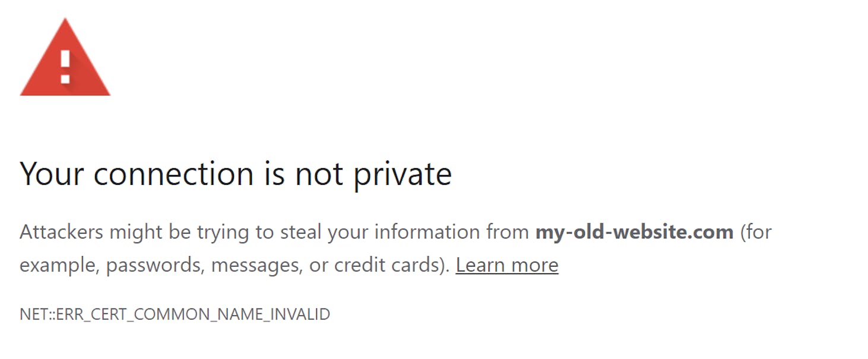Click the "(for" text after the domain
The image size is (868, 359).
click(756, 232)
